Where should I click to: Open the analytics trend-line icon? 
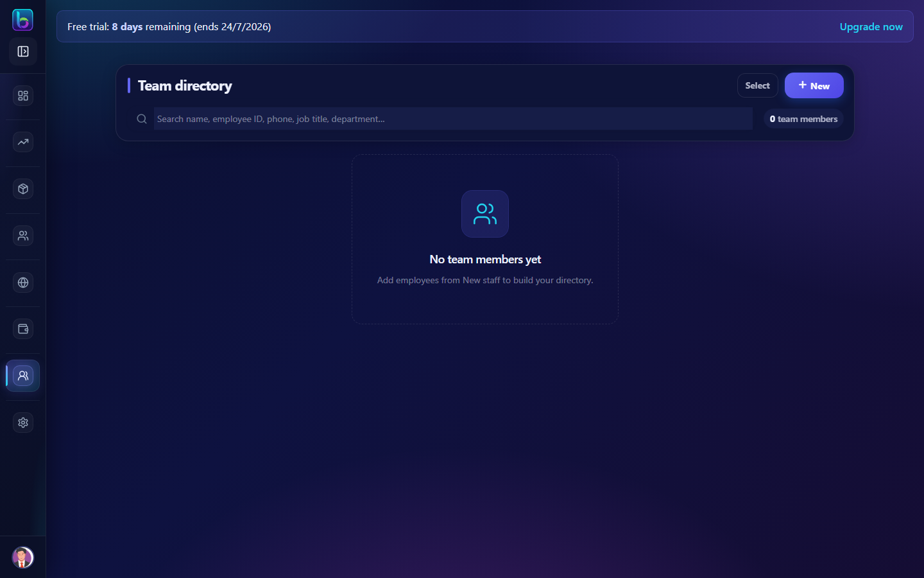point(23,143)
